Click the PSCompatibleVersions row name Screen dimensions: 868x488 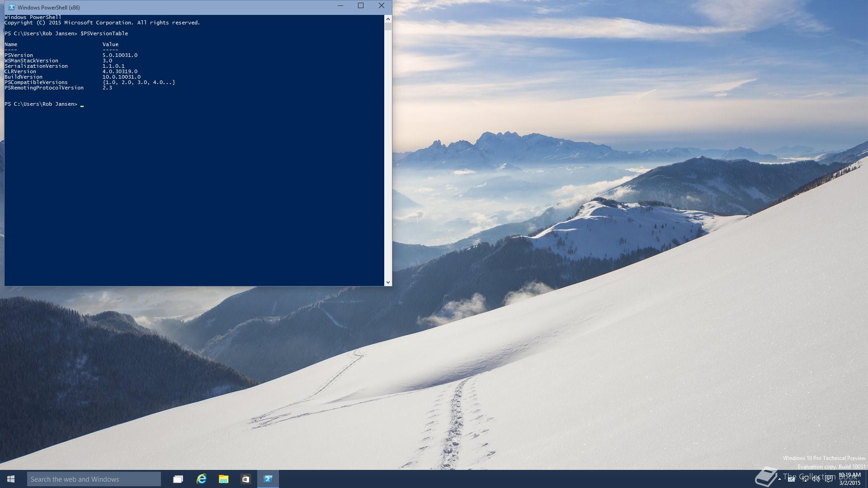coord(36,82)
